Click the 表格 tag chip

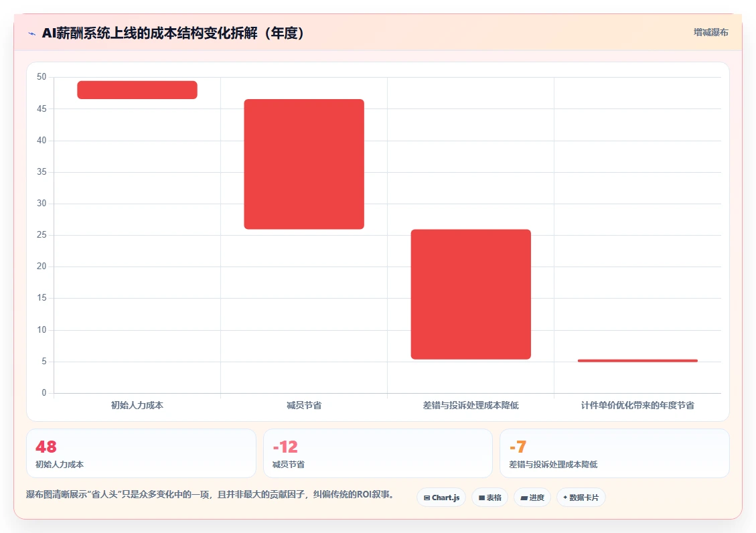(x=490, y=498)
